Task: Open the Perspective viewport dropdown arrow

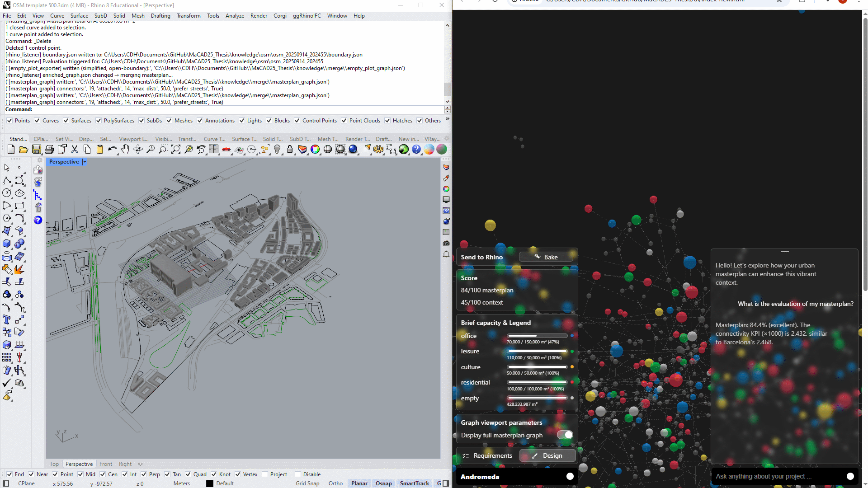Action: (x=85, y=162)
